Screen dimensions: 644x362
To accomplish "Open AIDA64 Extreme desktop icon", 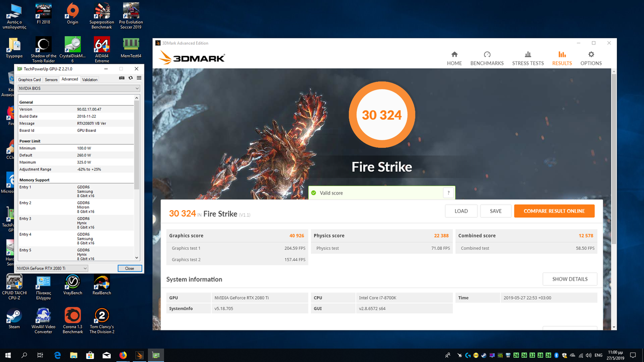I will coord(102,50).
